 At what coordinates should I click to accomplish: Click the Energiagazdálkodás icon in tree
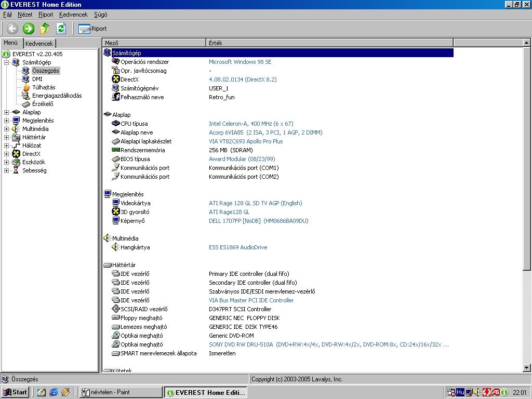coord(26,96)
